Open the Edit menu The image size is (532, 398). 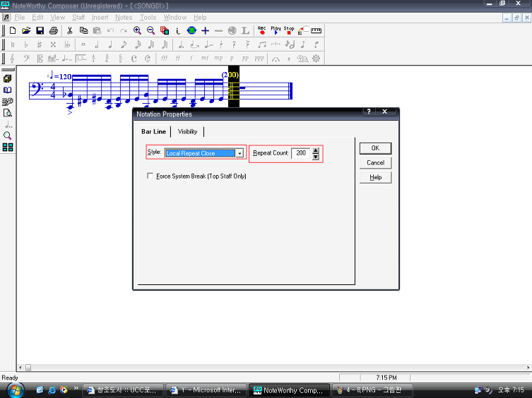coord(37,18)
